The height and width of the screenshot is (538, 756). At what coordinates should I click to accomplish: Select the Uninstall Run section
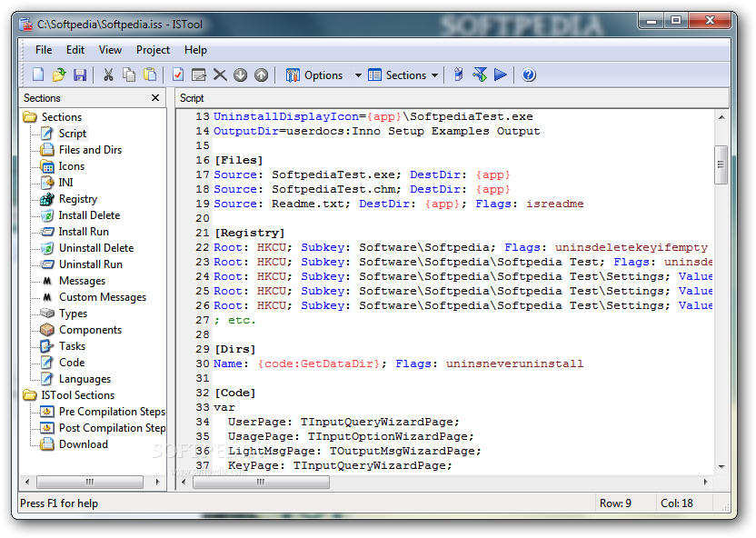[x=91, y=264]
